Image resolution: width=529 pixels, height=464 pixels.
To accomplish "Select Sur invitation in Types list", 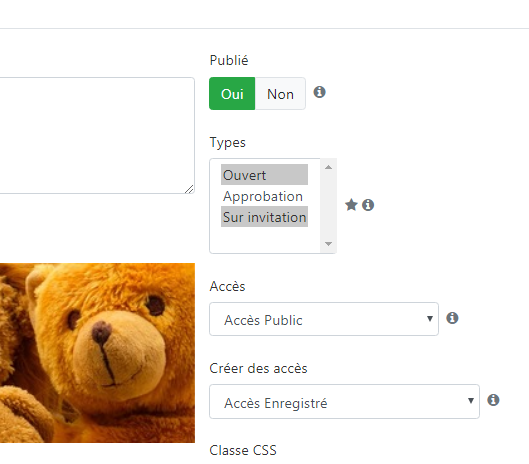I will click(264, 217).
